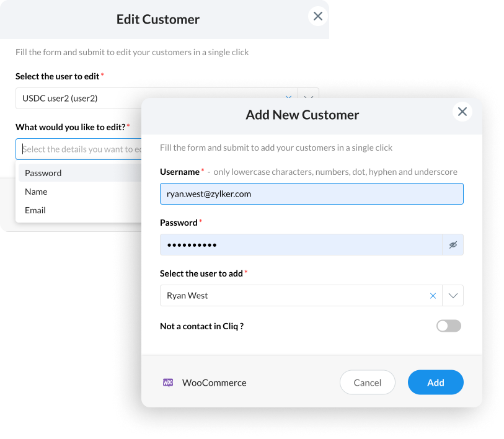Screen dimensions: 504x439
Task: Close the Add New Customer dialog
Action: pos(462,112)
